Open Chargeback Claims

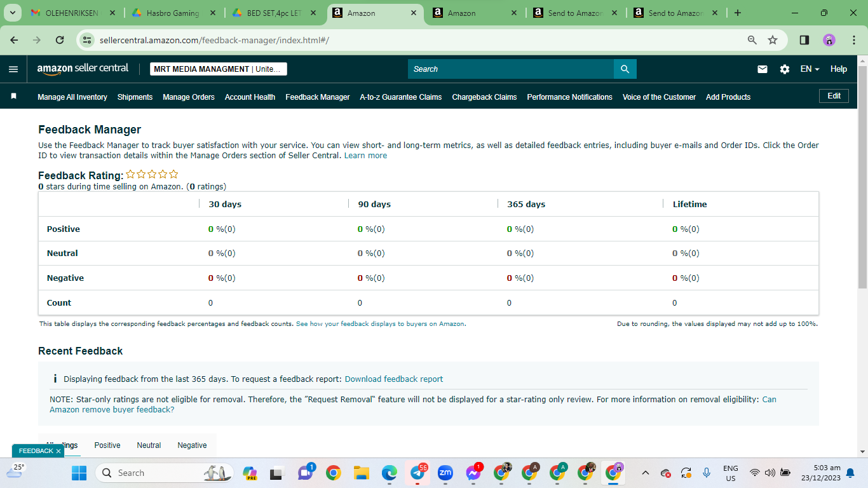(484, 97)
